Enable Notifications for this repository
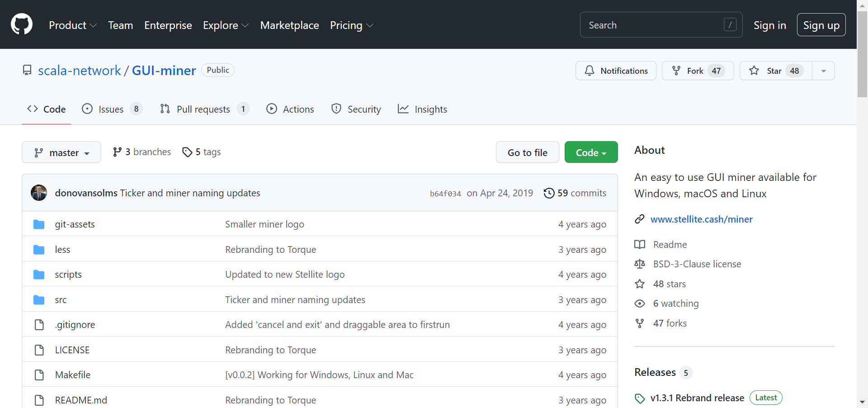Screen dimensions: 868x408 pos(616,71)
